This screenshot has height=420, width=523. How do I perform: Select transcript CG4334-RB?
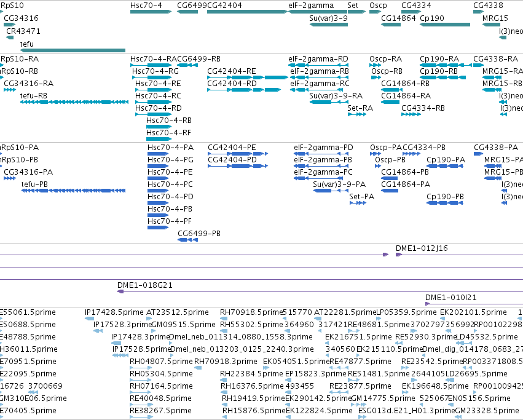click(x=411, y=114)
